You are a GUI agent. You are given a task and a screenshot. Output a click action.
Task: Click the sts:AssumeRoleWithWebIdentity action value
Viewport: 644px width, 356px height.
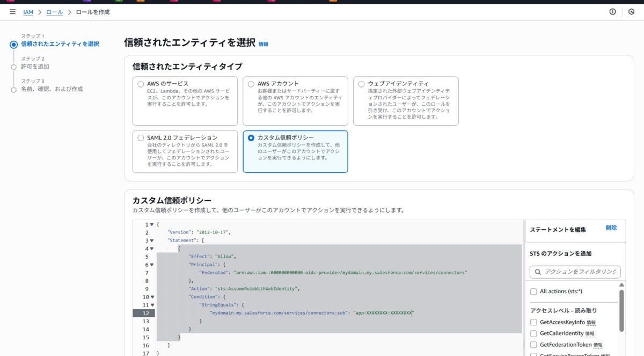click(x=256, y=289)
